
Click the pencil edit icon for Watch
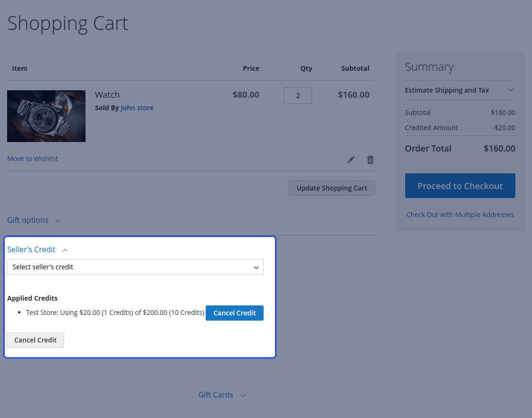(x=351, y=160)
